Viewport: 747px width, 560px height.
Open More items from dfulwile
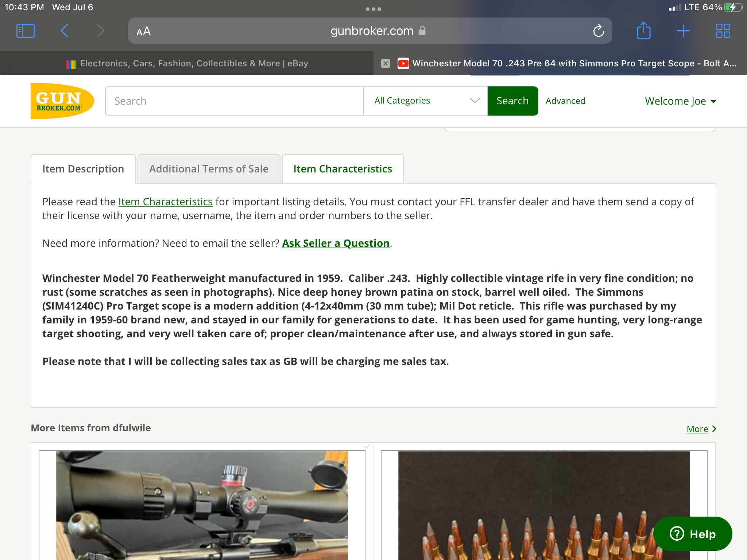[701, 429]
